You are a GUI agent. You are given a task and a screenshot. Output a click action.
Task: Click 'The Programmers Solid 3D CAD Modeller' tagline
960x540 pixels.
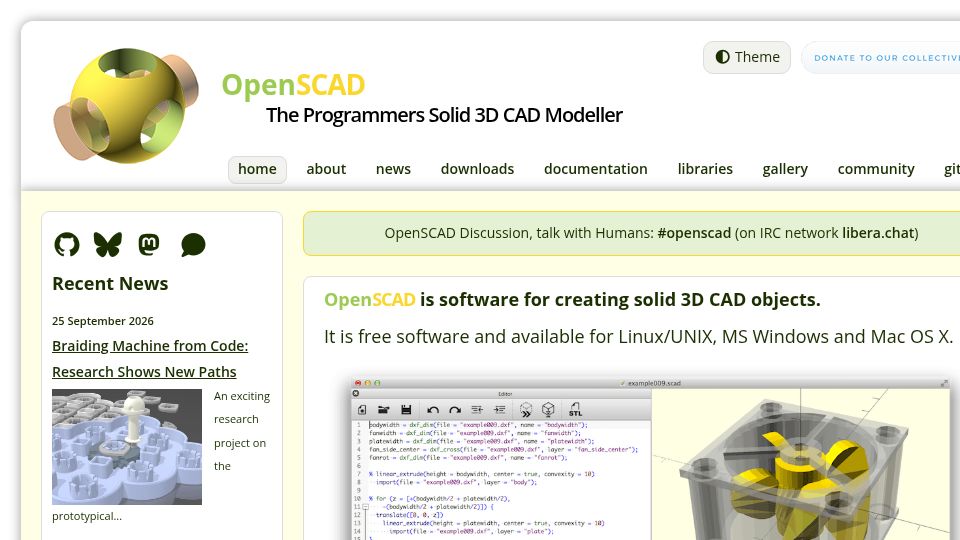[444, 115]
